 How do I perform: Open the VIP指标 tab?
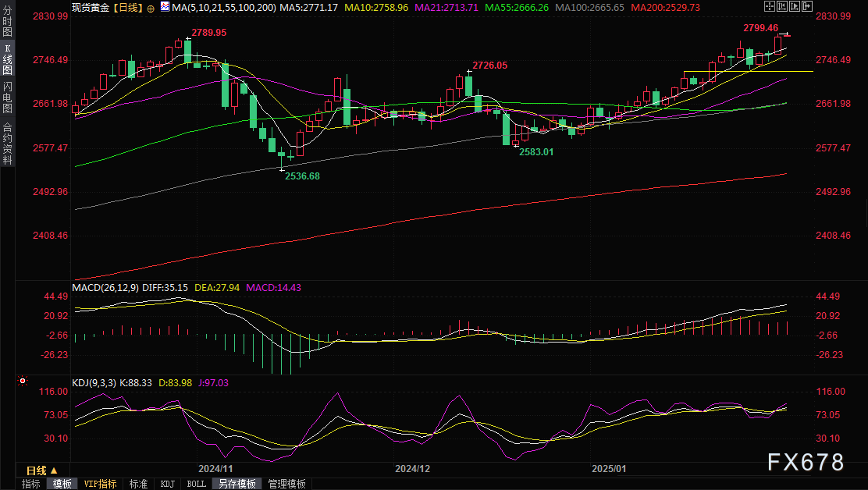(x=100, y=484)
